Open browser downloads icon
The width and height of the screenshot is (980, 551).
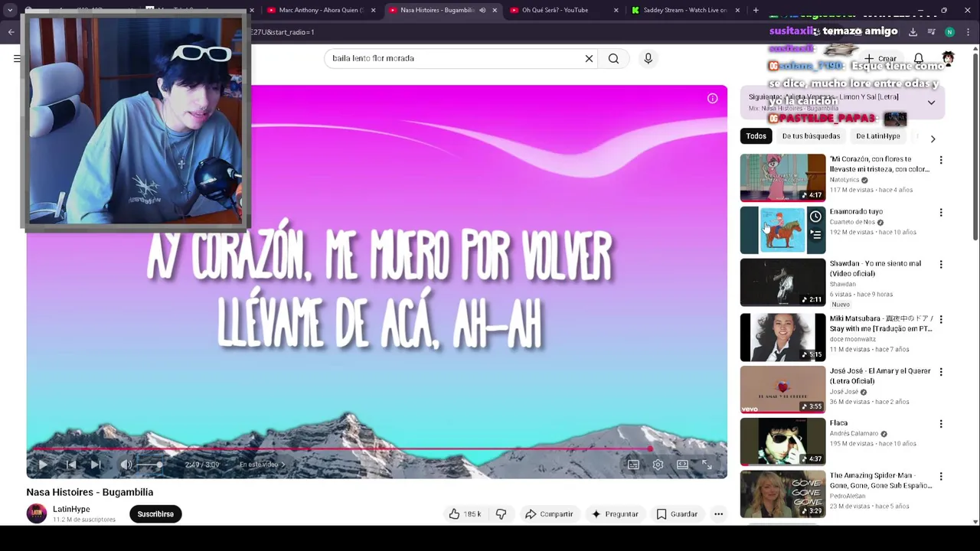point(913,32)
